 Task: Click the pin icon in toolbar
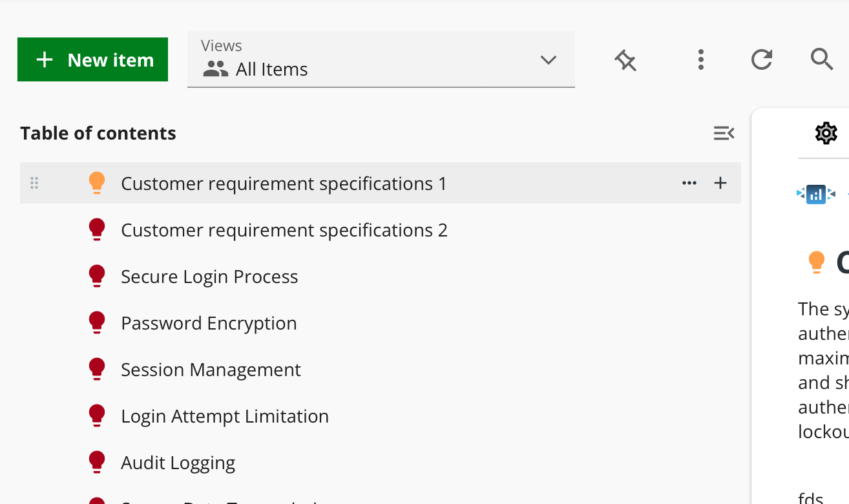625,60
